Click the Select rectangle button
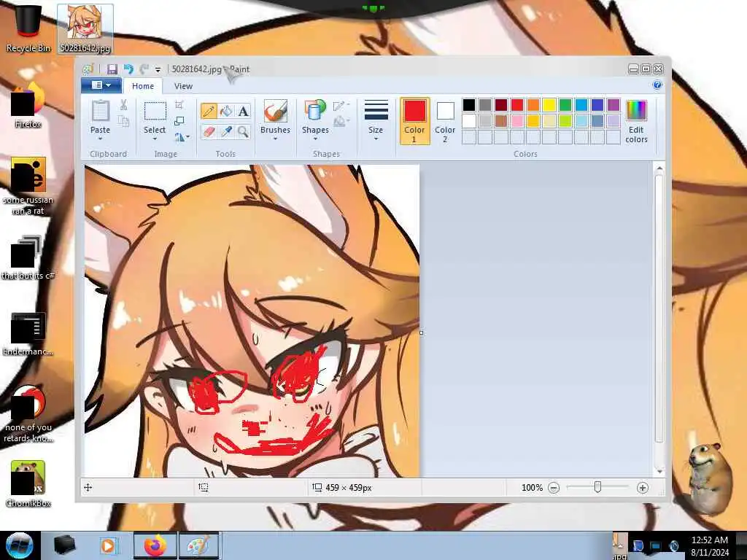 click(x=155, y=112)
